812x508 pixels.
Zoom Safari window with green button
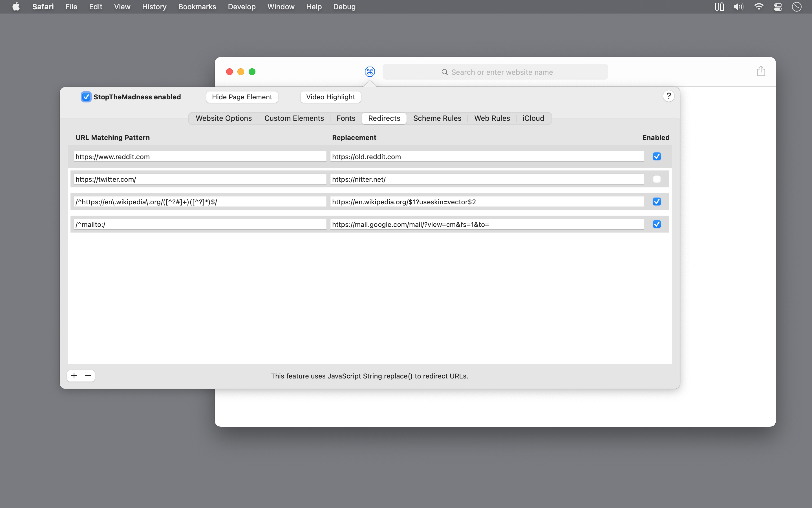tap(252, 72)
